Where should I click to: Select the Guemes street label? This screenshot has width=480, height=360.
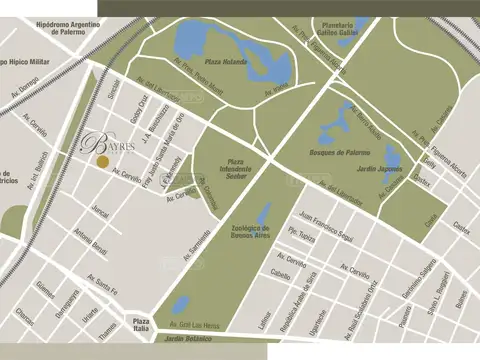[x=45, y=290]
